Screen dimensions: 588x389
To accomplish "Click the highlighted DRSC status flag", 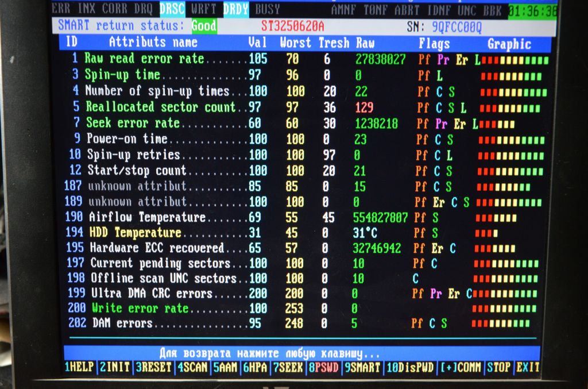I will [172, 9].
